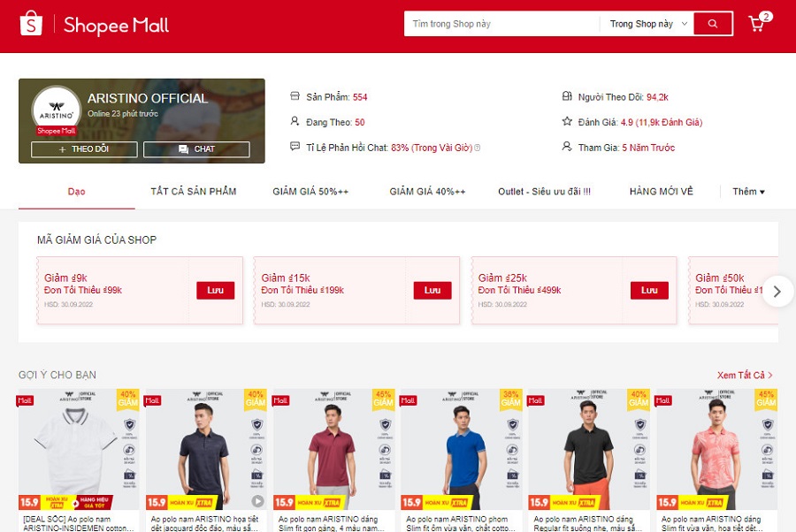
Task: Click 'Xem Tất Cả' link
Action: tap(745, 376)
